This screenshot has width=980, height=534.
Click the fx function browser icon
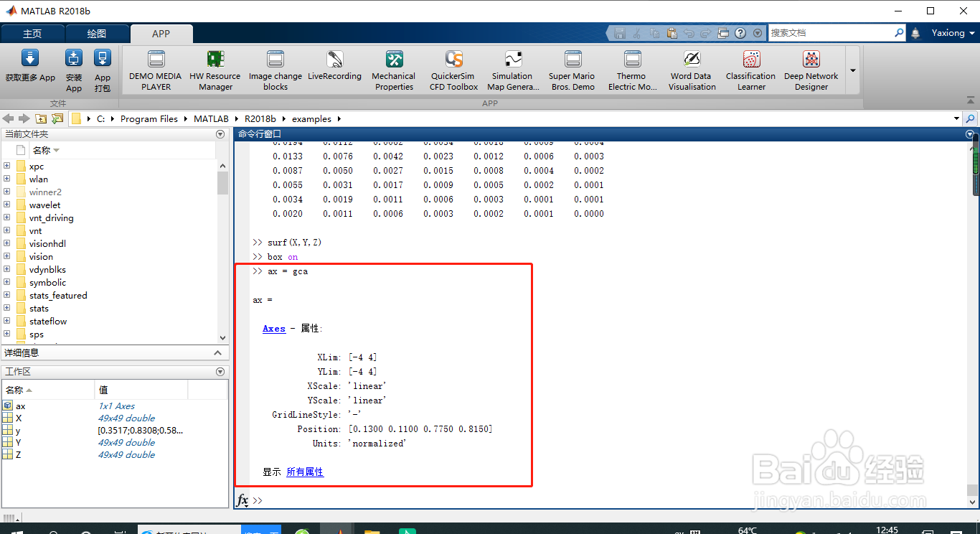point(243,500)
